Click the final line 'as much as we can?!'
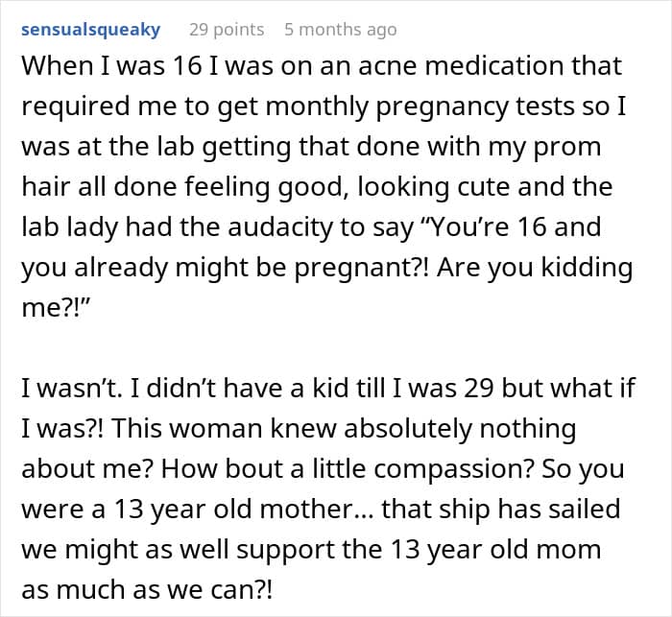Screen dimensions: 672x617 (147, 589)
